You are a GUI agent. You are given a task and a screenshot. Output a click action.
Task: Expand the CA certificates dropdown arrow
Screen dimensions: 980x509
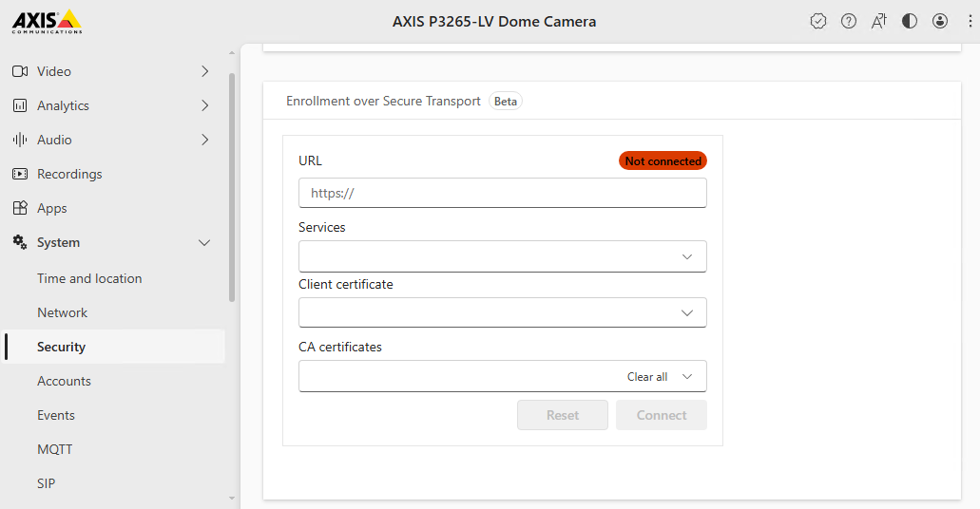(x=687, y=376)
